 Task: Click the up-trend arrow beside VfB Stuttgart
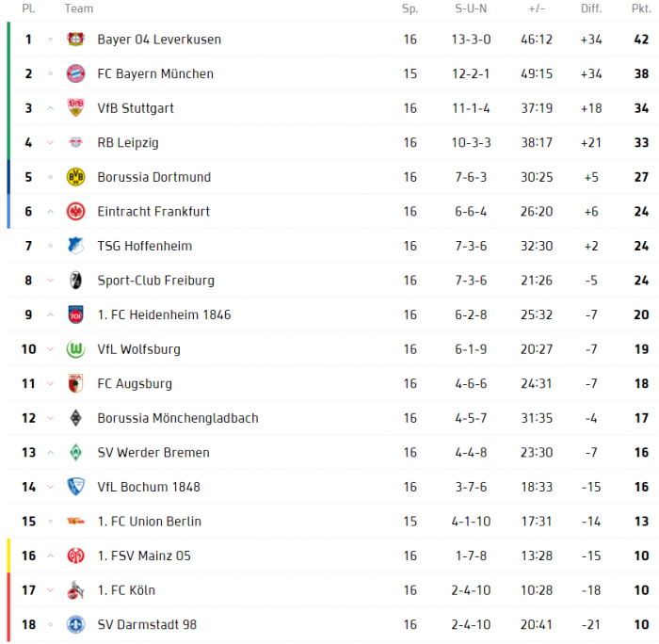pos(51,108)
